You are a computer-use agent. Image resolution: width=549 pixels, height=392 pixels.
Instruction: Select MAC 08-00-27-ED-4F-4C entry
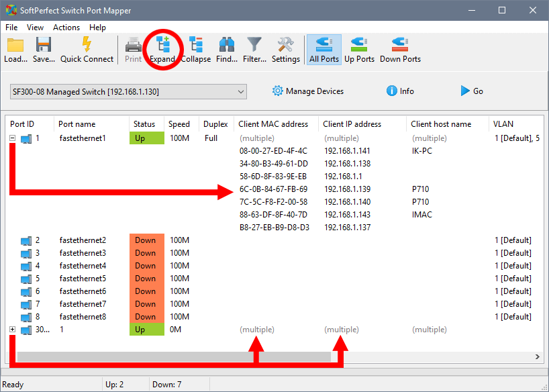273,151
